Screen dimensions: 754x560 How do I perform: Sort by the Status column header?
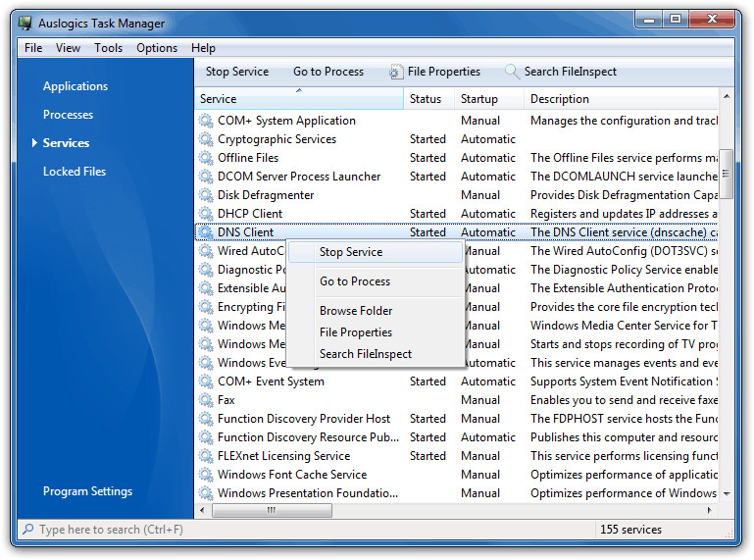pyautogui.click(x=428, y=99)
